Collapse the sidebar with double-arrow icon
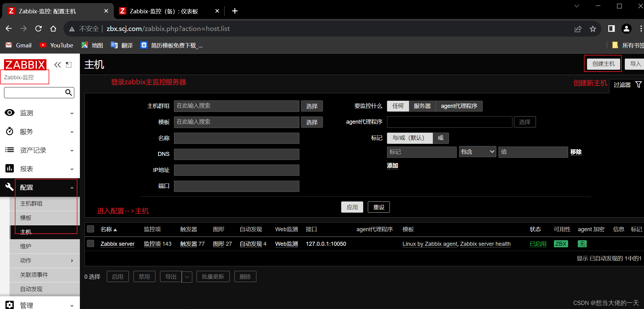The image size is (644, 309). click(58, 65)
